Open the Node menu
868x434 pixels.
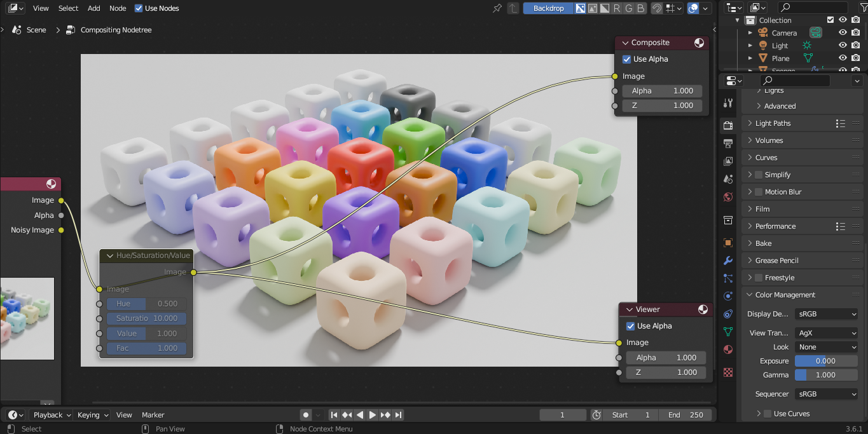118,8
